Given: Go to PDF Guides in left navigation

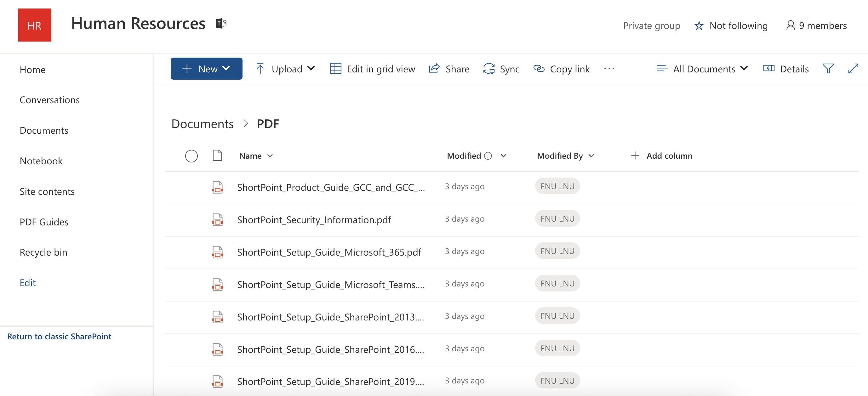Looking at the screenshot, I should point(44,222).
